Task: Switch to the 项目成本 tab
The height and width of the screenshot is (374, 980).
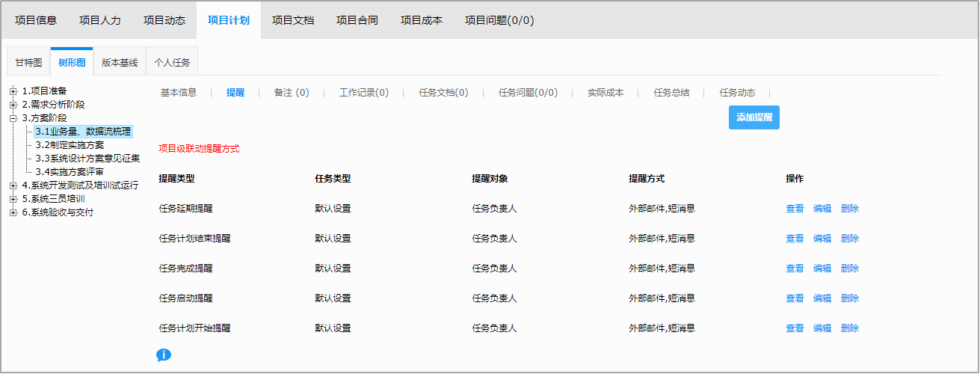Action: (422, 20)
